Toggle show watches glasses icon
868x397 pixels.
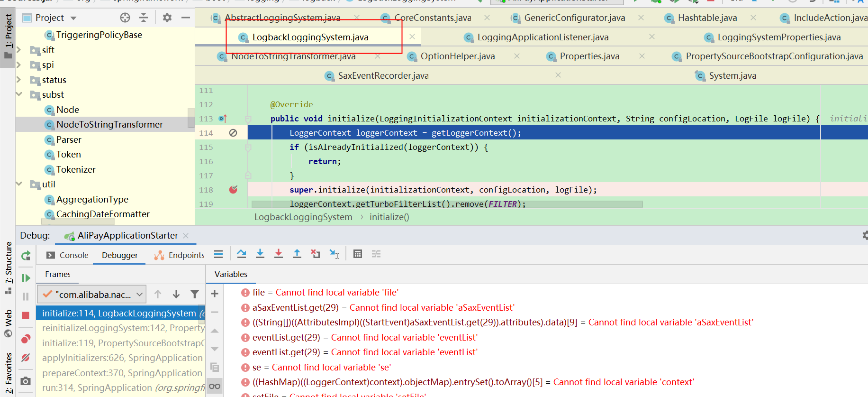pos(215,386)
